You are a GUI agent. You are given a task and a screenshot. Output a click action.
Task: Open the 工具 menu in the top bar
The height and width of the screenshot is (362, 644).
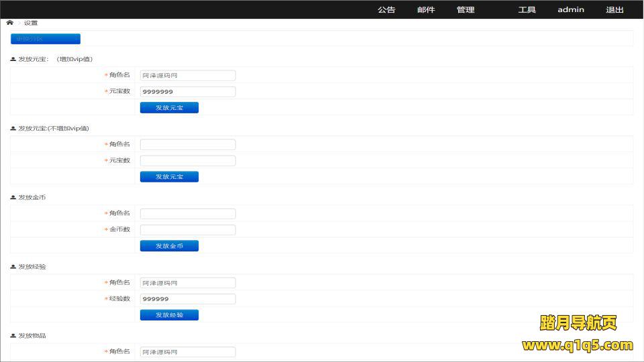point(527,10)
